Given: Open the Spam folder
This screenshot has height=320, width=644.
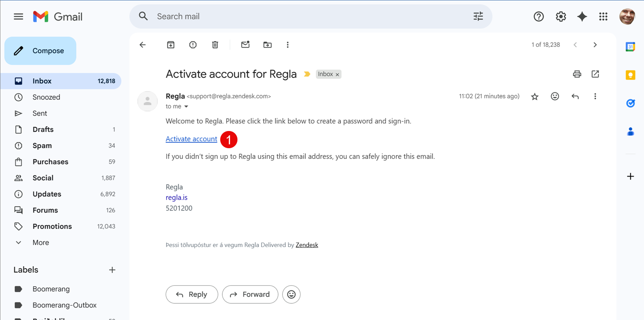Looking at the screenshot, I should 42,146.
